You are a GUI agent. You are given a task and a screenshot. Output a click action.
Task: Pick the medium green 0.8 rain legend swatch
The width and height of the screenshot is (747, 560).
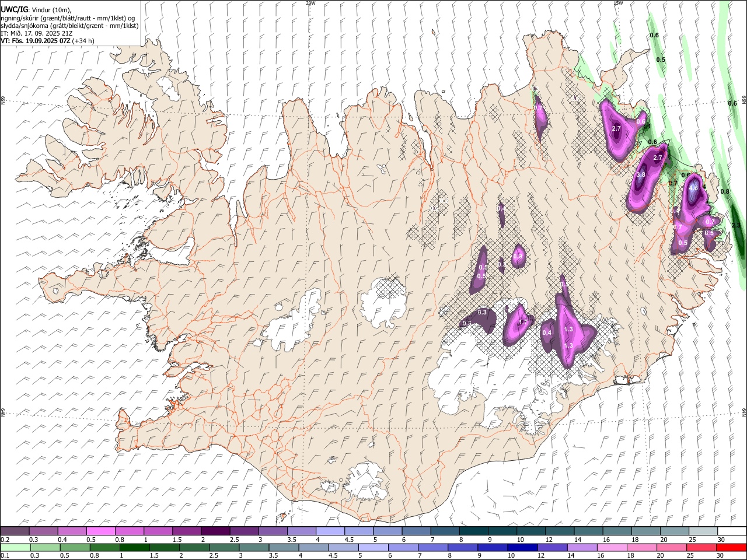(x=104, y=548)
